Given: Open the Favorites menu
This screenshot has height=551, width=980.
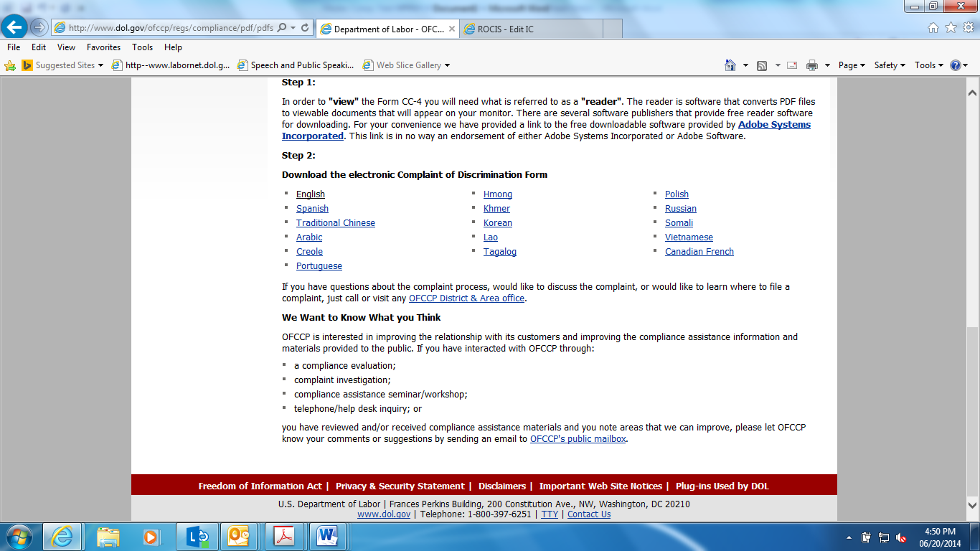Looking at the screenshot, I should pos(103,47).
